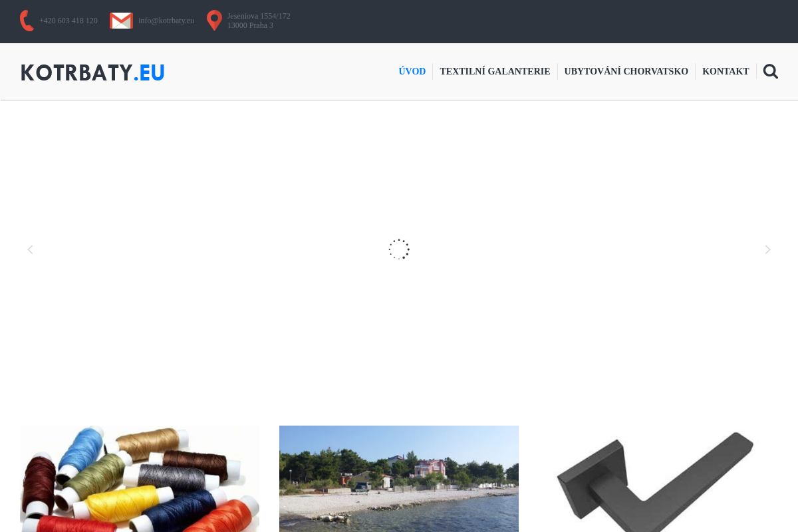798x532 pixels.
Task: Open the Croatian beach photo
Action: pos(399,479)
